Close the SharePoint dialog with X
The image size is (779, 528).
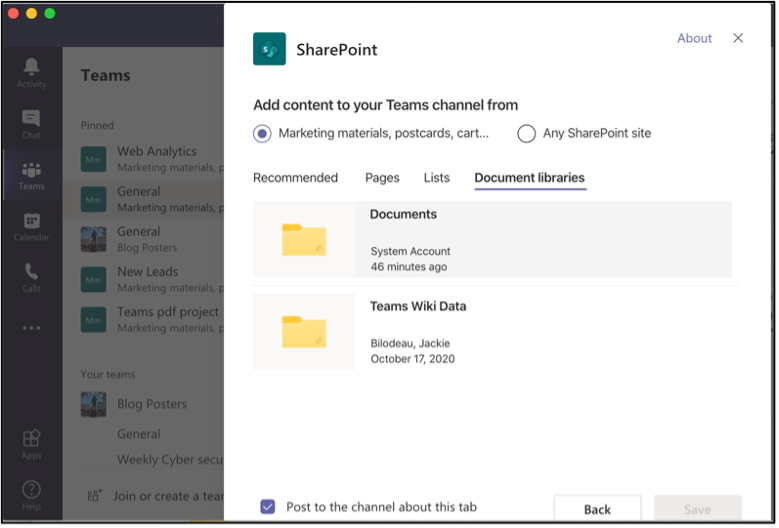pos(739,38)
